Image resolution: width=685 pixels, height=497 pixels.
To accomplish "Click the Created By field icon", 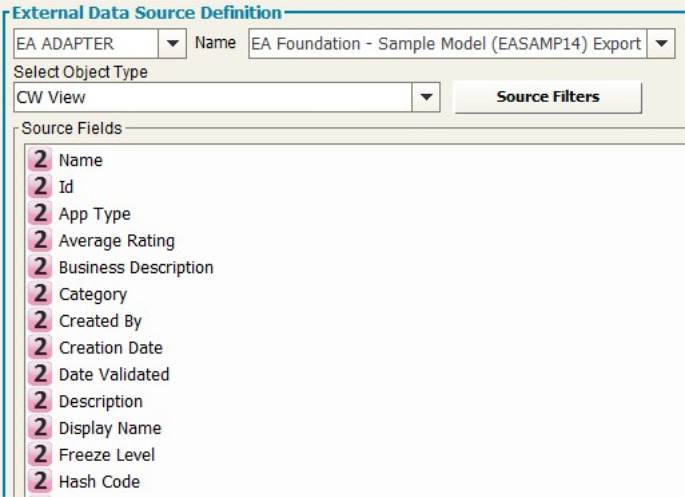I will click(41, 321).
